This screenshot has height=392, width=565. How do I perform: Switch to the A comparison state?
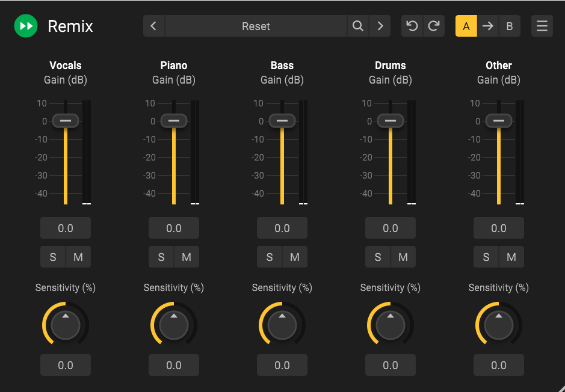coord(466,26)
